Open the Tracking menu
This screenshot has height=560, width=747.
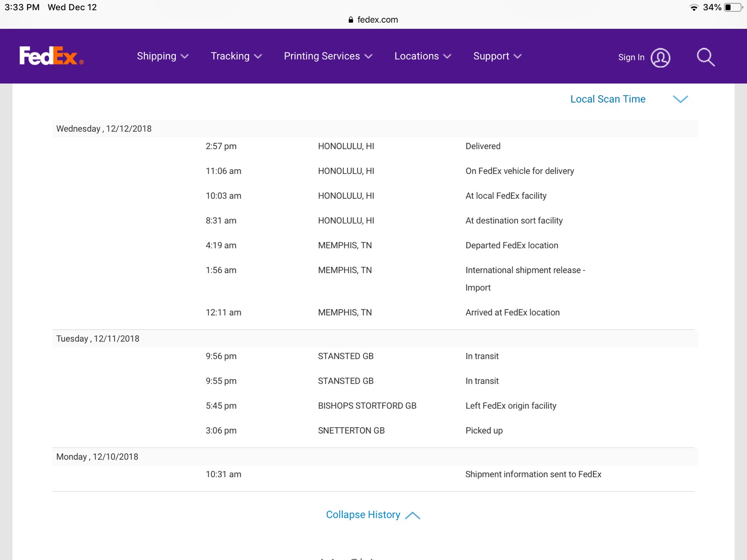click(x=236, y=56)
